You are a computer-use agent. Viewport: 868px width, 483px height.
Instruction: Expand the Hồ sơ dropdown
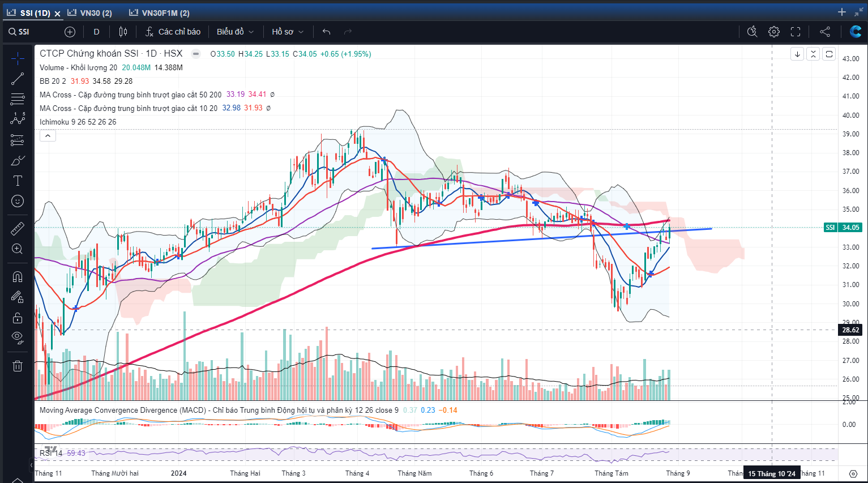(x=288, y=32)
